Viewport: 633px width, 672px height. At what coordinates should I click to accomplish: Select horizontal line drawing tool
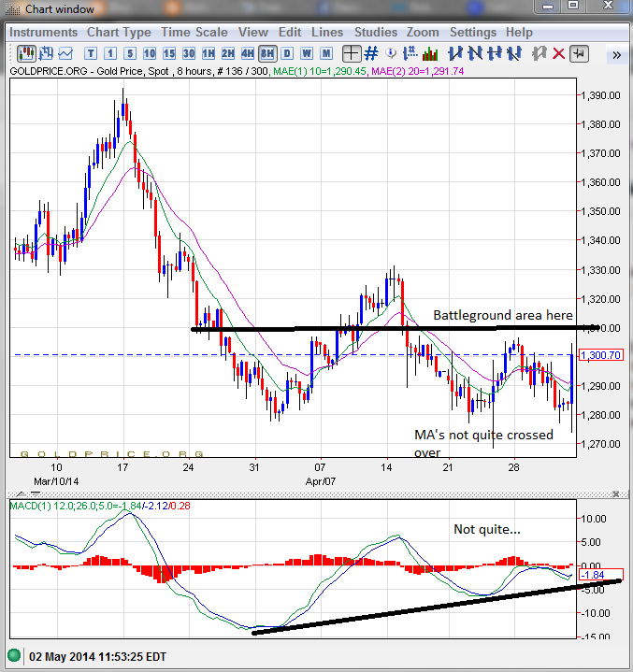[495, 53]
